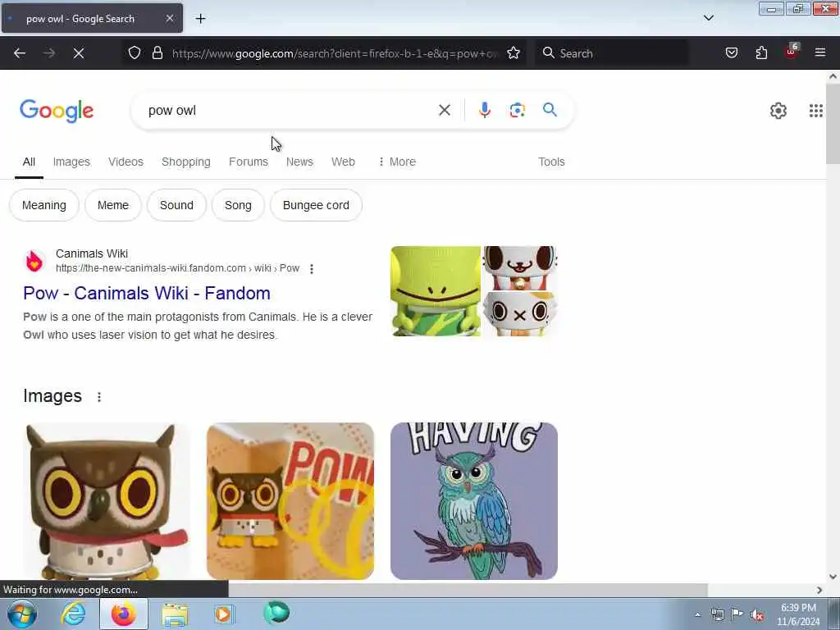Open Google Lens image search icon
The image size is (840, 630).
pyautogui.click(x=517, y=111)
